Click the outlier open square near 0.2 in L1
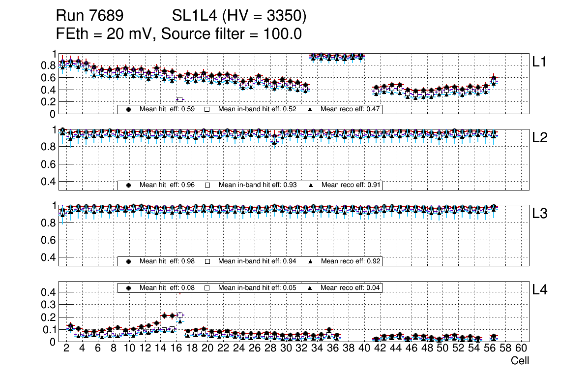Screen dimensions: 588x380 (180, 99)
